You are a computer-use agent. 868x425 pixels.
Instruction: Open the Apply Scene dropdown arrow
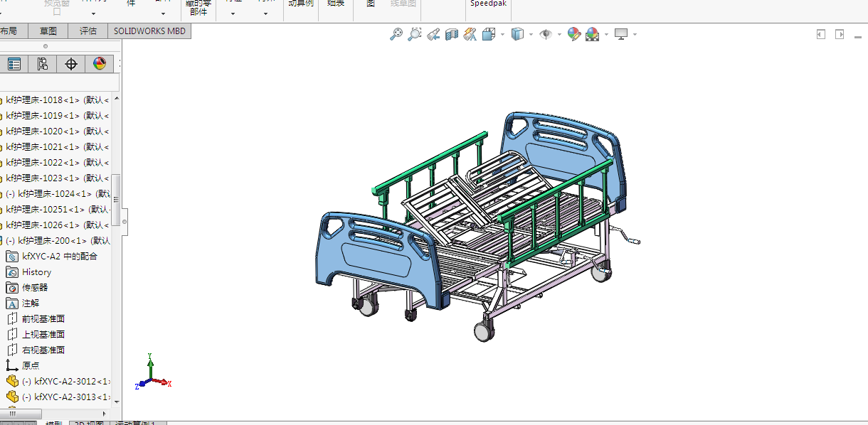606,34
